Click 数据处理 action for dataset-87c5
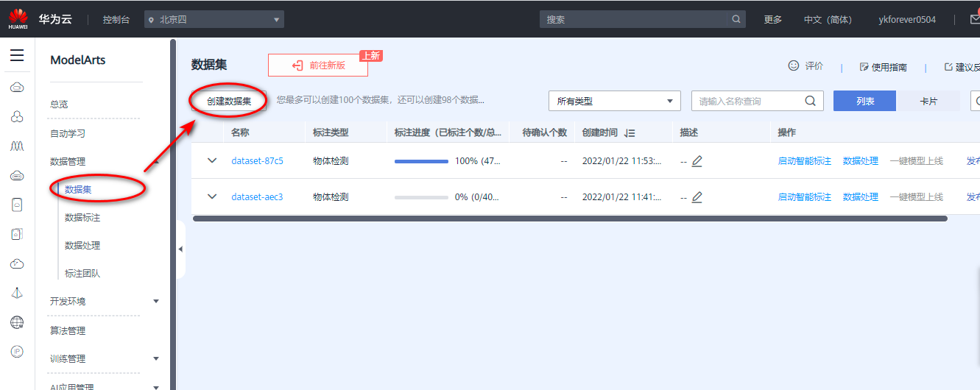 point(861,160)
